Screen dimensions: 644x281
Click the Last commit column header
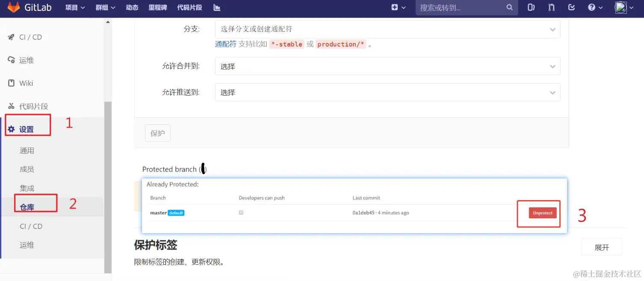click(x=366, y=198)
